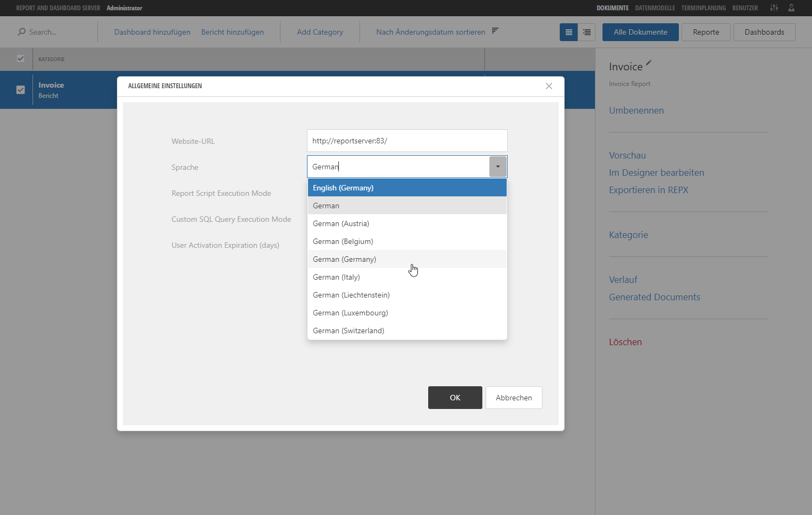Open server settings via sliders icon
Image resolution: width=812 pixels, height=515 pixels.
pyautogui.click(x=774, y=8)
